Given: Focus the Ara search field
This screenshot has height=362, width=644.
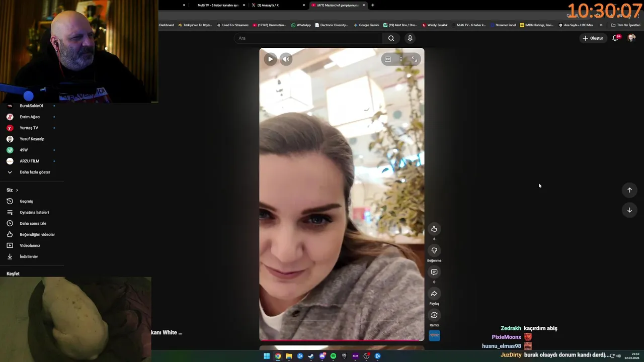Looking at the screenshot, I should pyautogui.click(x=309, y=38).
